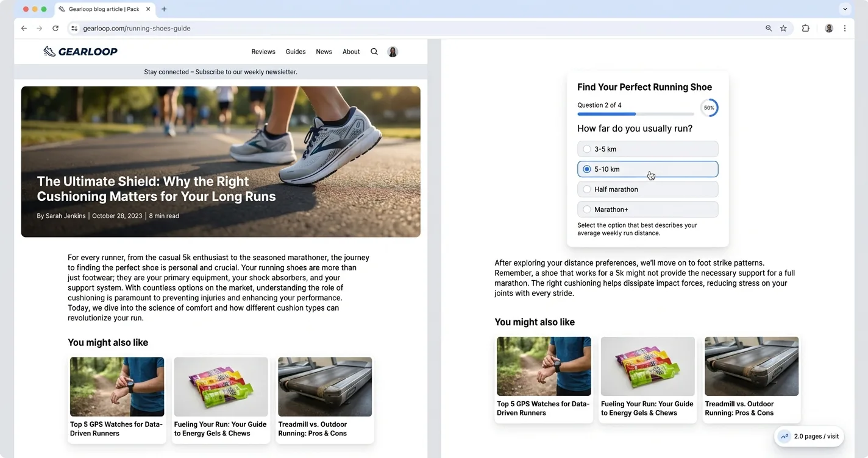Screen dimensions: 868x458
Task: Click the 2.0 pages / visit badge
Action: point(809,436)
